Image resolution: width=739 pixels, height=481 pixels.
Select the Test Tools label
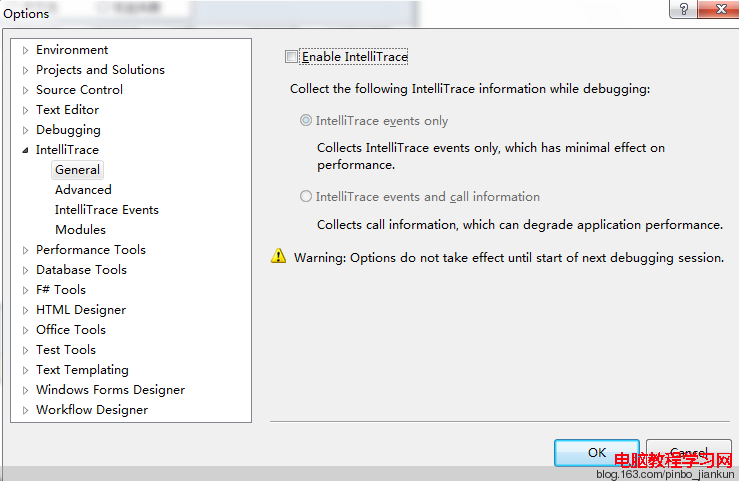point(66,350)
